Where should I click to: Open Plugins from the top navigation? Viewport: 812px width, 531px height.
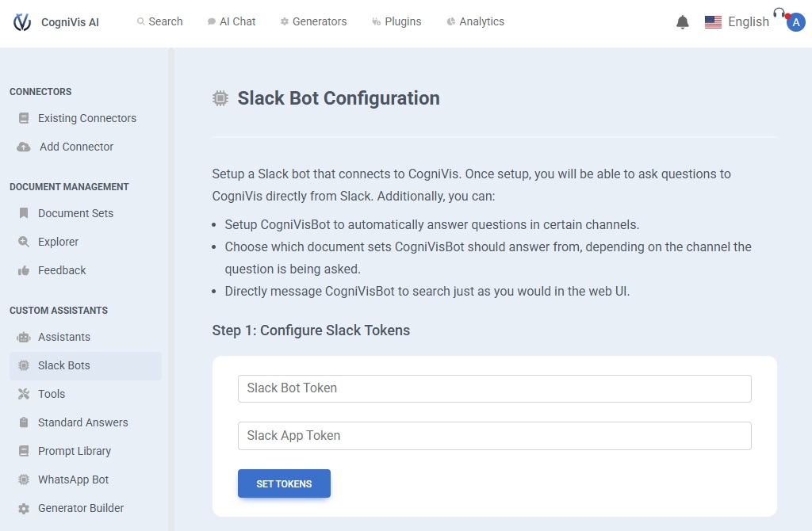(396, 21)
